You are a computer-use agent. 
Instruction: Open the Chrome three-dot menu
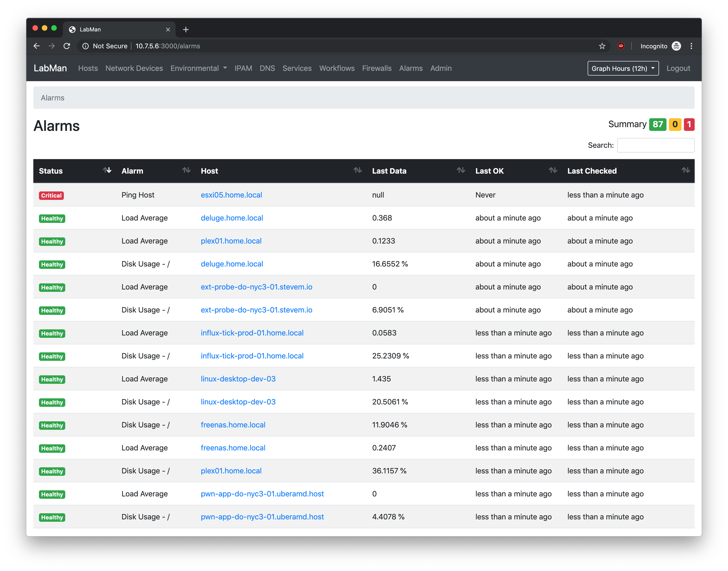(691, 46)
